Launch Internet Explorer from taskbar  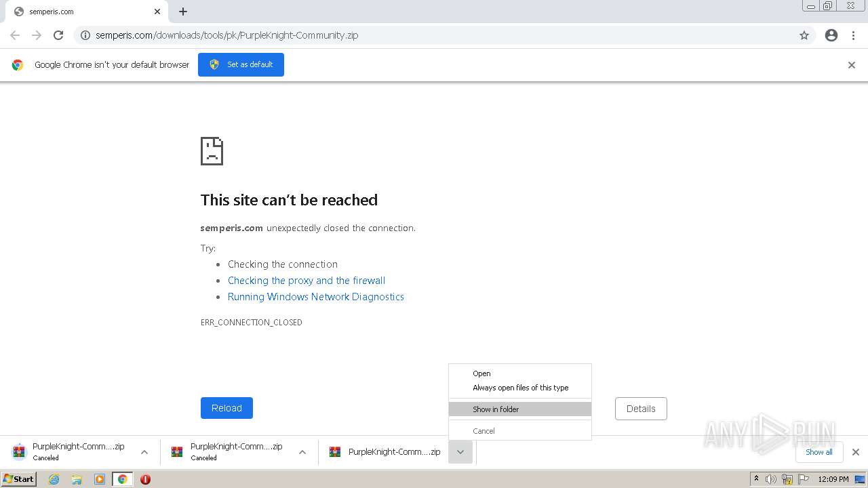54,479
